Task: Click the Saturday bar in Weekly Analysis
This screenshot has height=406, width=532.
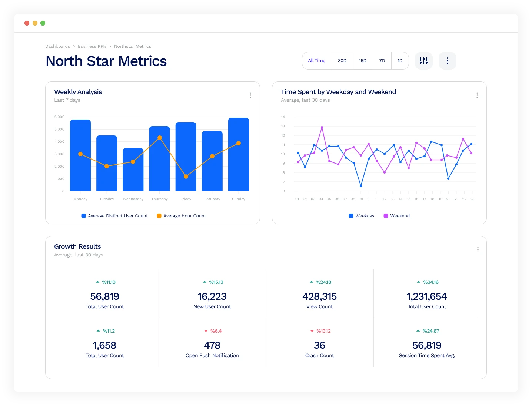Action: click(x=212, y=161)
